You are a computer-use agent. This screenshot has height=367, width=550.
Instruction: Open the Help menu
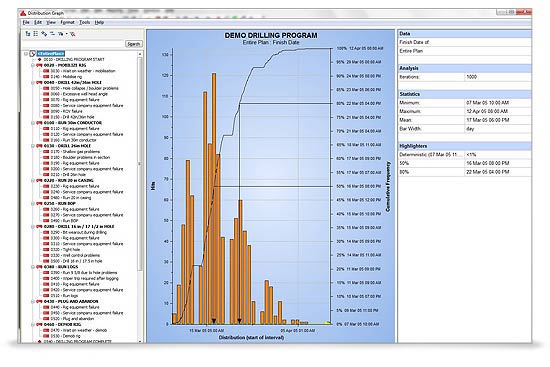pyautogui.click(x=99, y=22)
